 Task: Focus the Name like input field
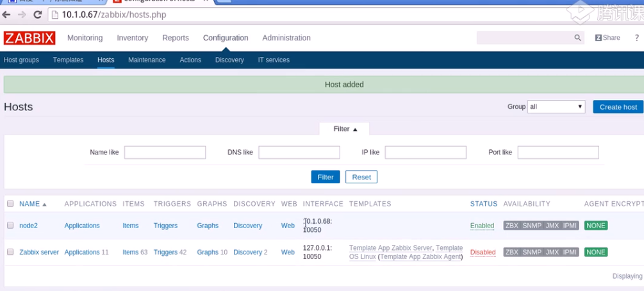(165, 153)
